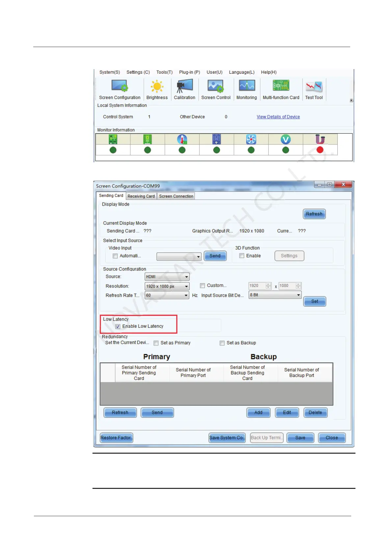Open the Plug-in (P) menu
The image size is (392, 554).
click(190, 72)
